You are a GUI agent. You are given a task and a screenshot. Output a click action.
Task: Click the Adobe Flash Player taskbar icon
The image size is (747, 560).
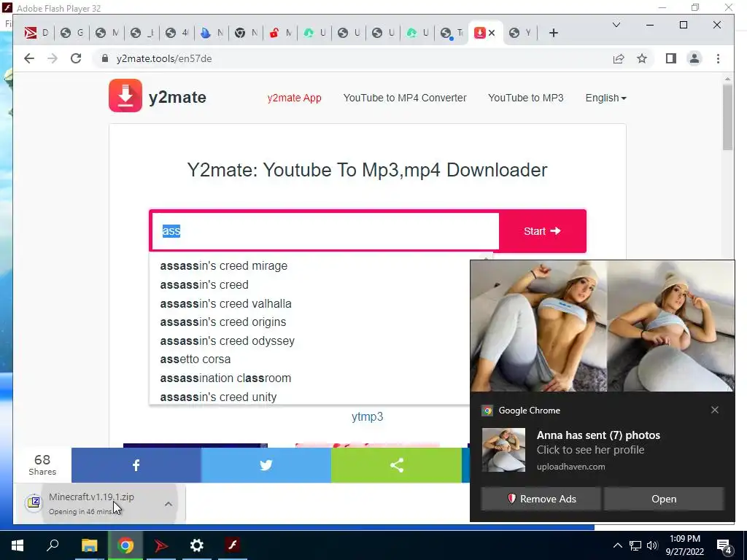coord(233,545)
